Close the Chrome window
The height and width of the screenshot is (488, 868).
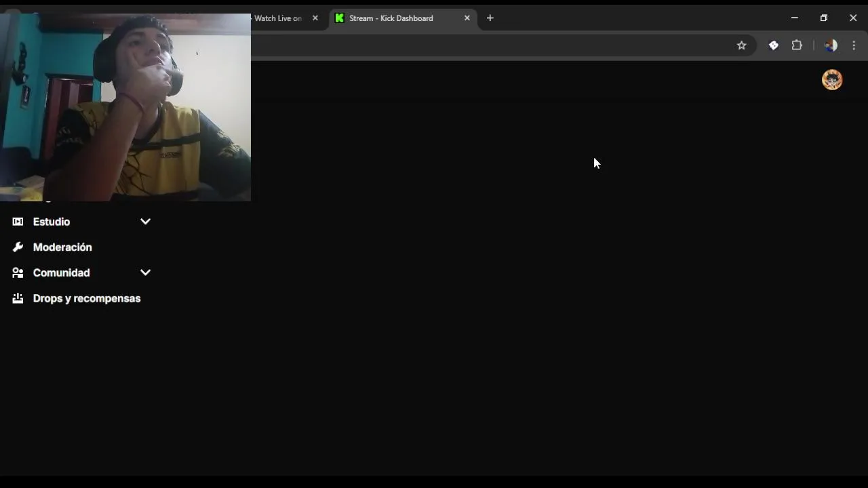click(853, 18)
